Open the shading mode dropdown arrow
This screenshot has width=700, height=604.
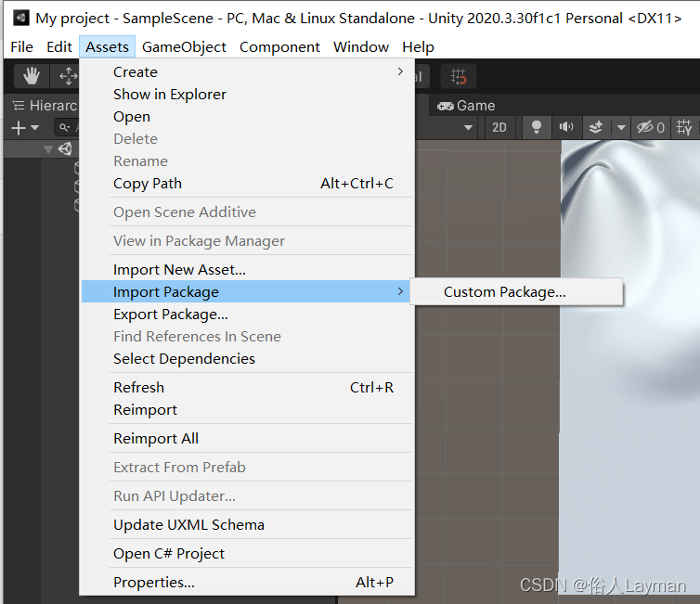click(468, 128)
